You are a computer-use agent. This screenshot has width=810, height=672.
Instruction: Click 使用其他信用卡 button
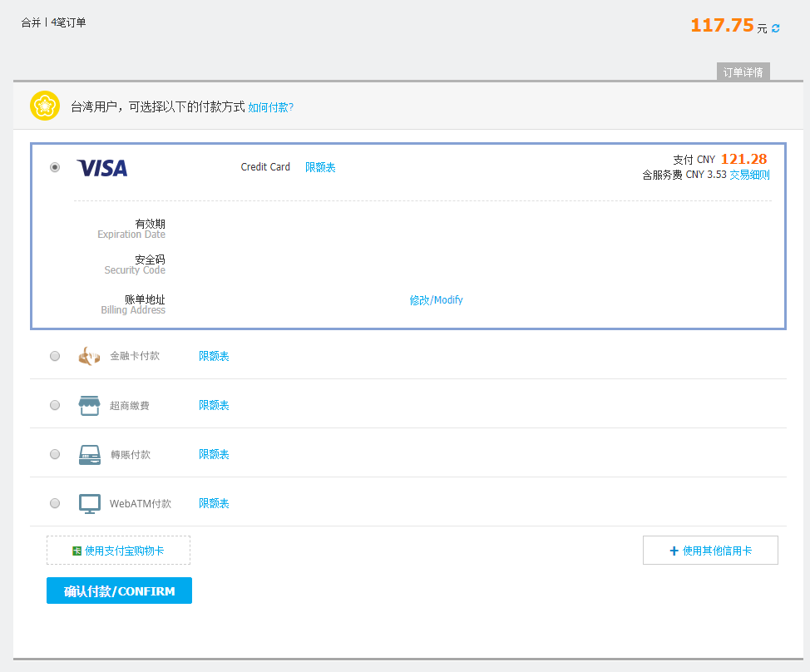tap(710, 551)
